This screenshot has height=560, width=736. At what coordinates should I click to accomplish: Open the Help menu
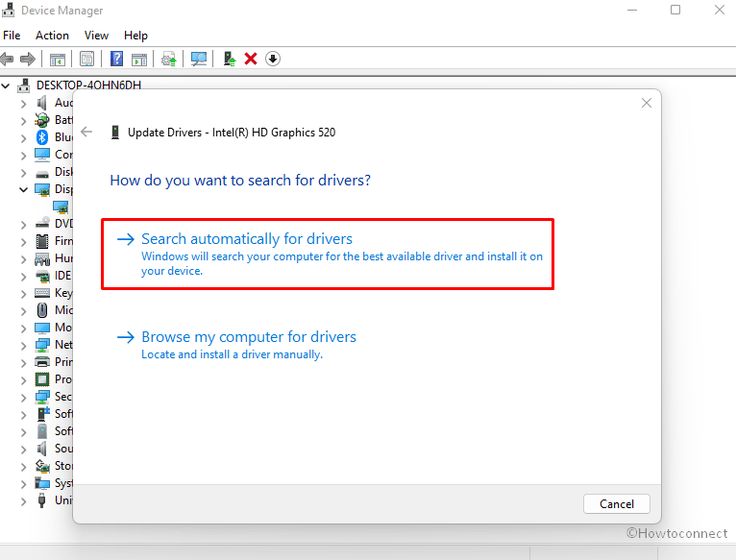click(135, 36)
